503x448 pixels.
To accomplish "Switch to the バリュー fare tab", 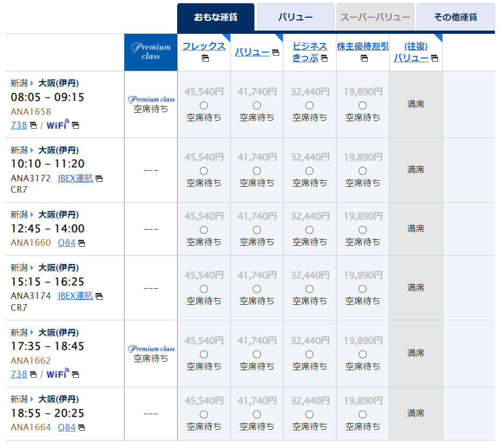I will 295,17.
